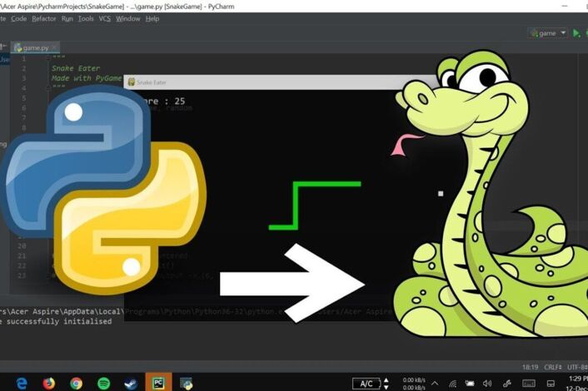Screen dimensions: 588x391
Task: Click the 'successfully initialised' console output
Action: tap(59, 321)
